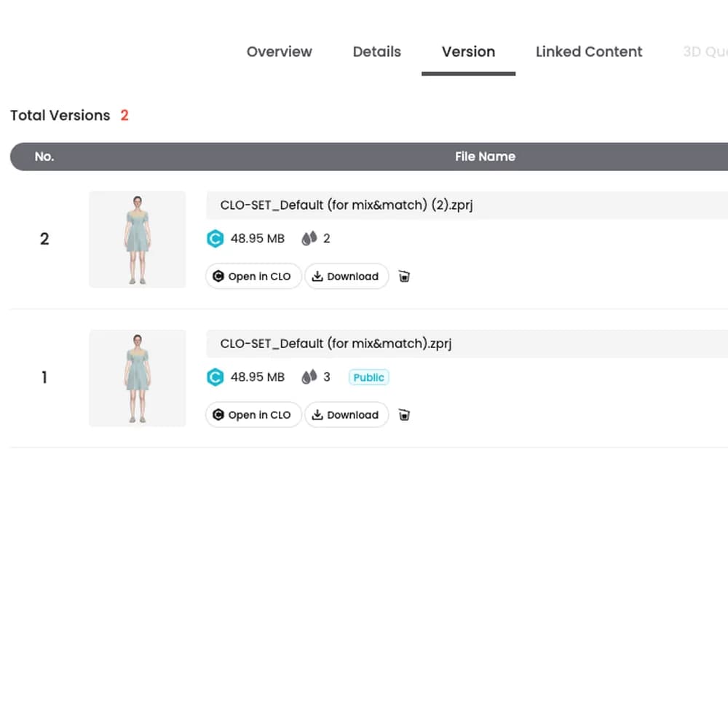Click the CLO file type icon for version 1
This screenshot has height=728, width=728.
coord(215,377)
